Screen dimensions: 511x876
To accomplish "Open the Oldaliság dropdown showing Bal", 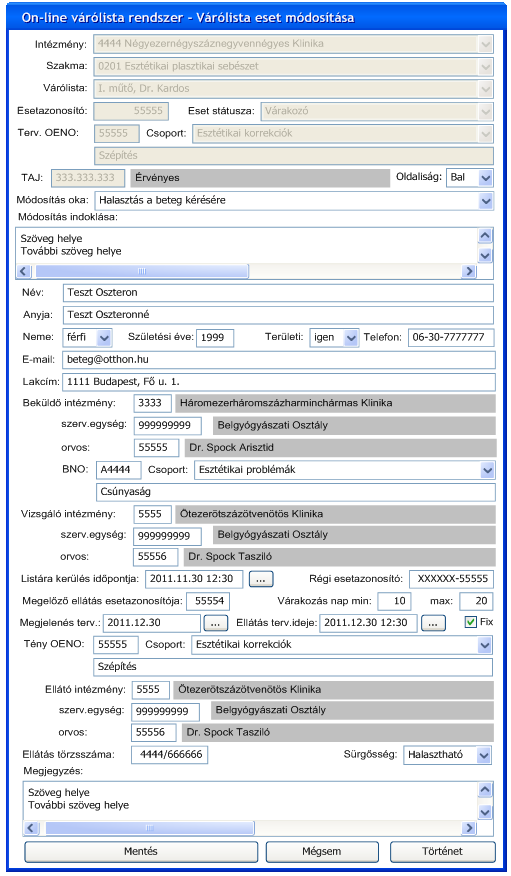I will tap(469, 178).
